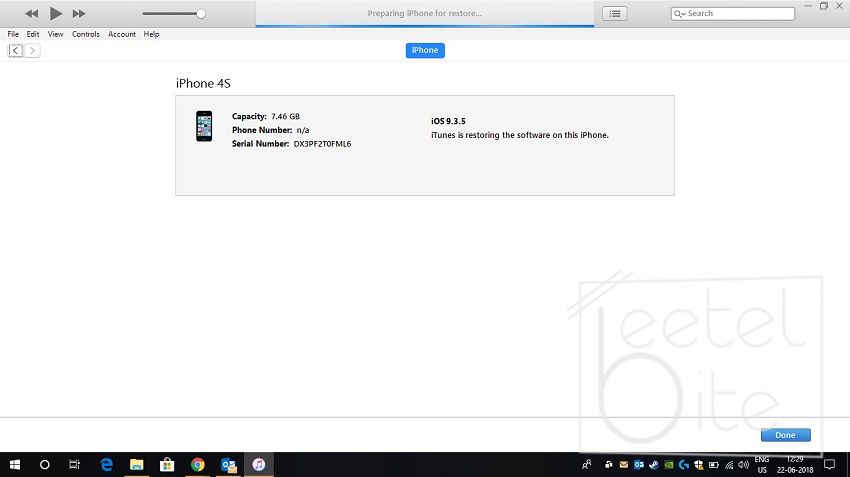850x477 pixels.
Task: Open the Account menu
Action: point(122,34)
